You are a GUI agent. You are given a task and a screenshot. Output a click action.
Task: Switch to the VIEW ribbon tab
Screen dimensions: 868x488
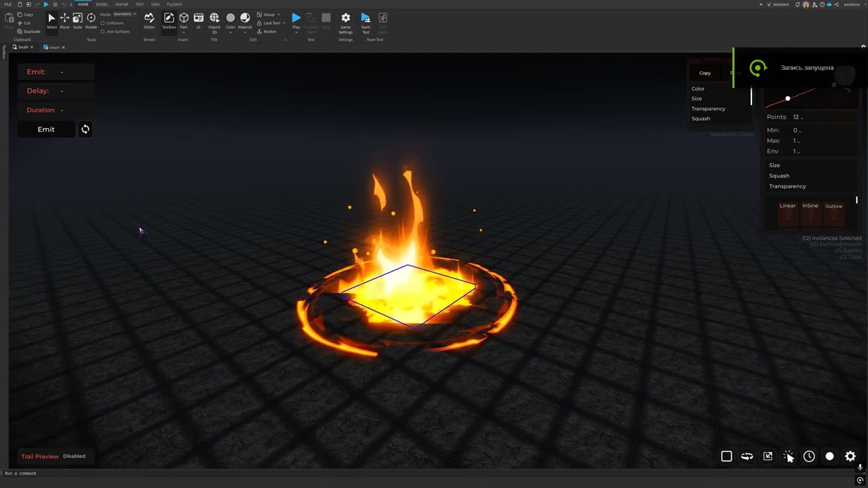[155, 4]
